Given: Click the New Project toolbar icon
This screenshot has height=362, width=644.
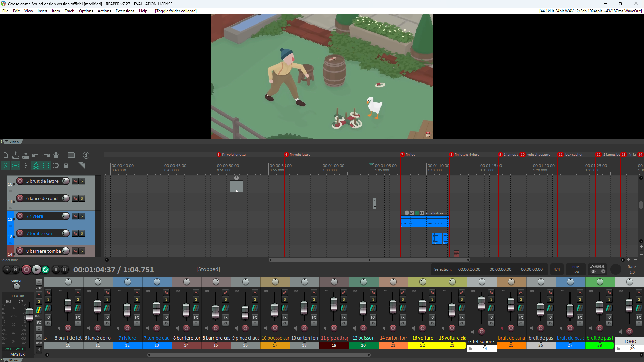Looking at the screenshot, I should (x=6, y=155).
